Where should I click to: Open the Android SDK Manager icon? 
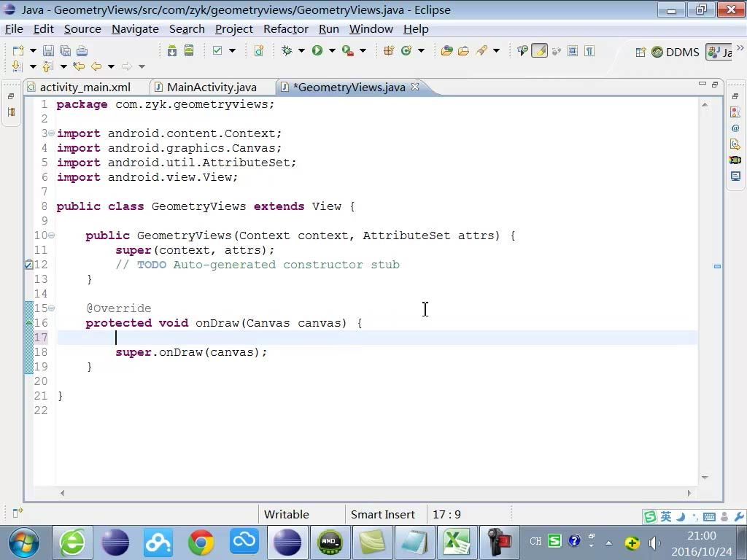coord(172,50)
